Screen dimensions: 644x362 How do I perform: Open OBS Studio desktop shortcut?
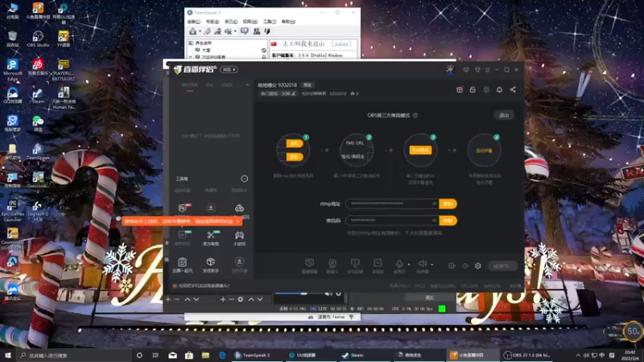coord(38,39)
